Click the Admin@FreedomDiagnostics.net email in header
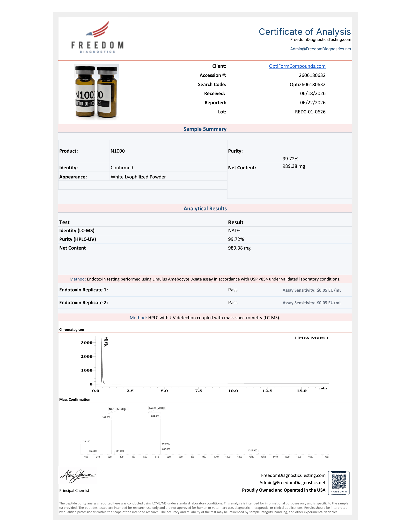The height and width of the screenshot is (532, 411). pos(320,49)
